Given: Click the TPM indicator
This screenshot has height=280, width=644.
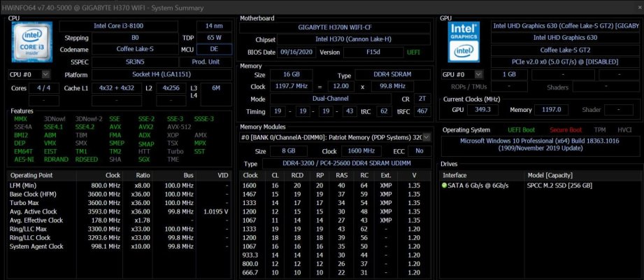Looking at the screenshot, I should 600,130.
